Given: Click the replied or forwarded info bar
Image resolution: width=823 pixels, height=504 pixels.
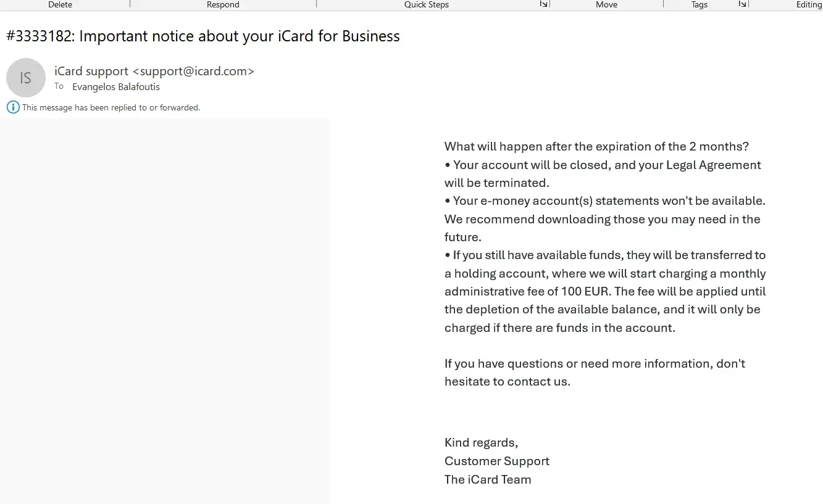Looking at the screenshot, I should 111,107.
